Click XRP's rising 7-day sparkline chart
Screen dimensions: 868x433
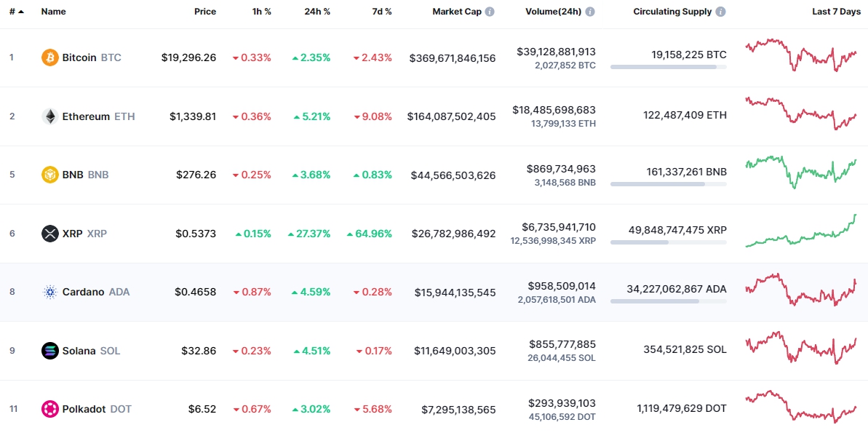pyautogui.click(x=802, y=231)
